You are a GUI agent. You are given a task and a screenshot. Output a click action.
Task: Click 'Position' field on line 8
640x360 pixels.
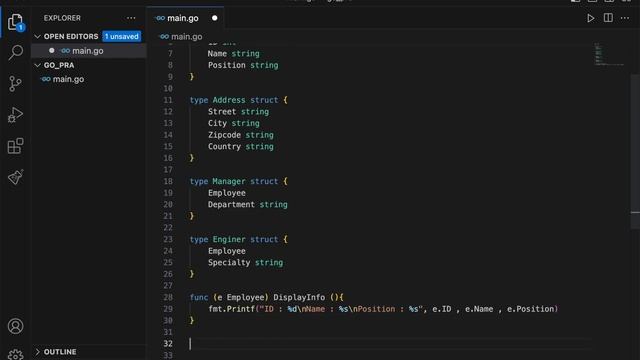(x=227, y=65)
